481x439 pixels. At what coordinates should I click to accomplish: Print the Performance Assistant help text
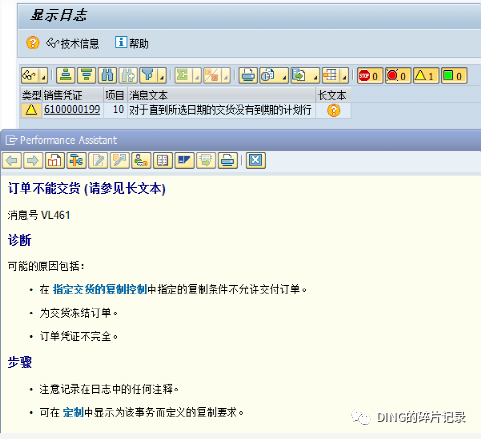pos(228,161)
